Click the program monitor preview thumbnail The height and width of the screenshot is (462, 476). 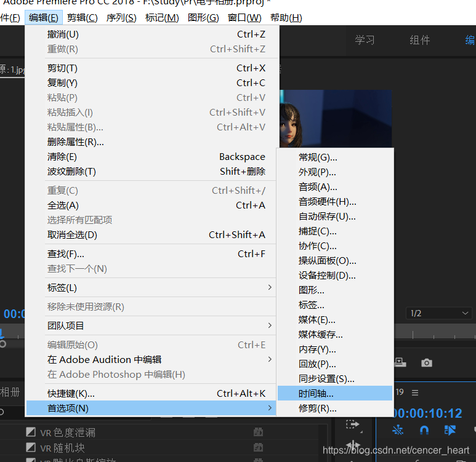(336, 119)
